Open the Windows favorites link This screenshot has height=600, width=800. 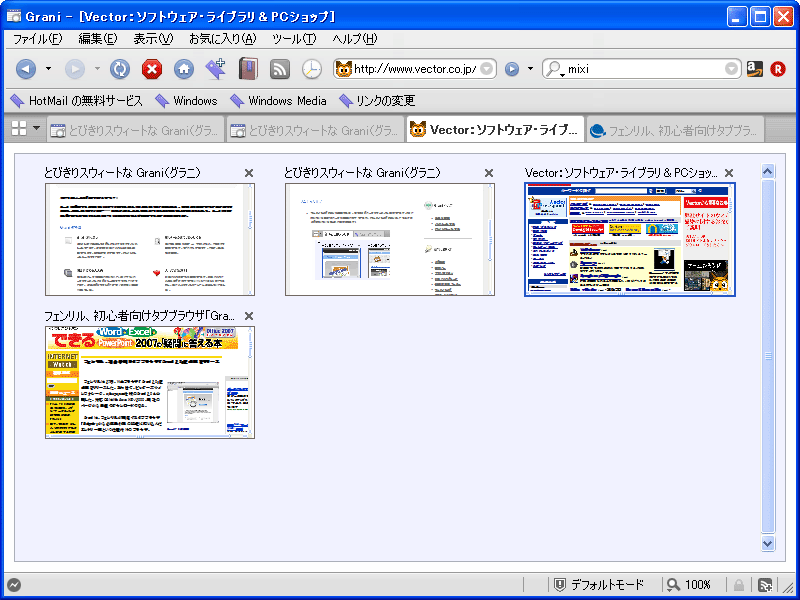(x=186, y=101)
